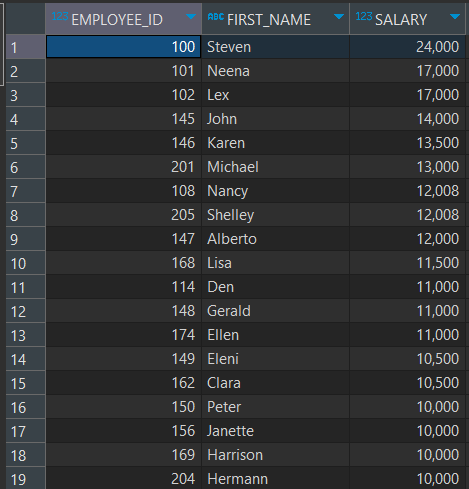Screen dimensions: 469x489
Task: Click the Janette first name cell
Action: pos(276,431)
